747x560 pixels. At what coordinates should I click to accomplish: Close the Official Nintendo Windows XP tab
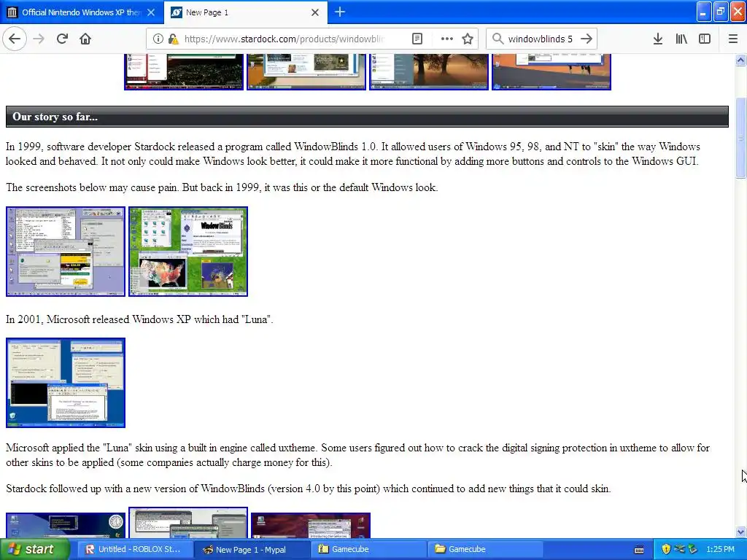(x=150, y=12)
